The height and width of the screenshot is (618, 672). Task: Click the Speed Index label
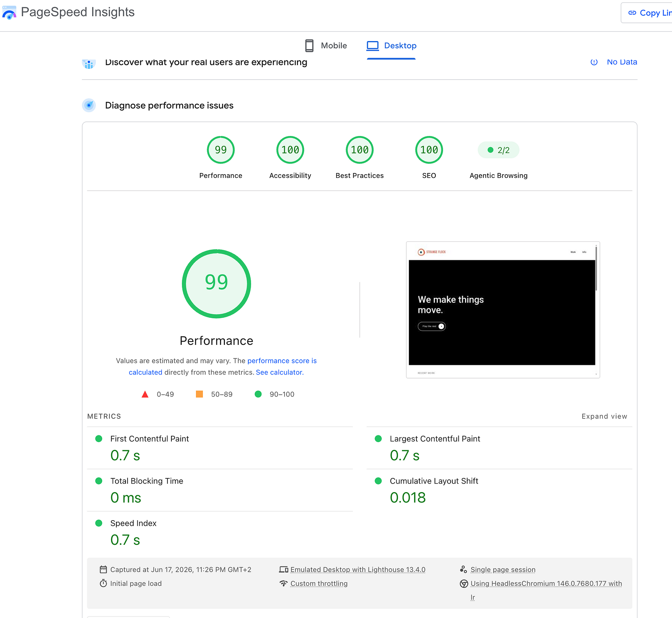coord(133,523)
